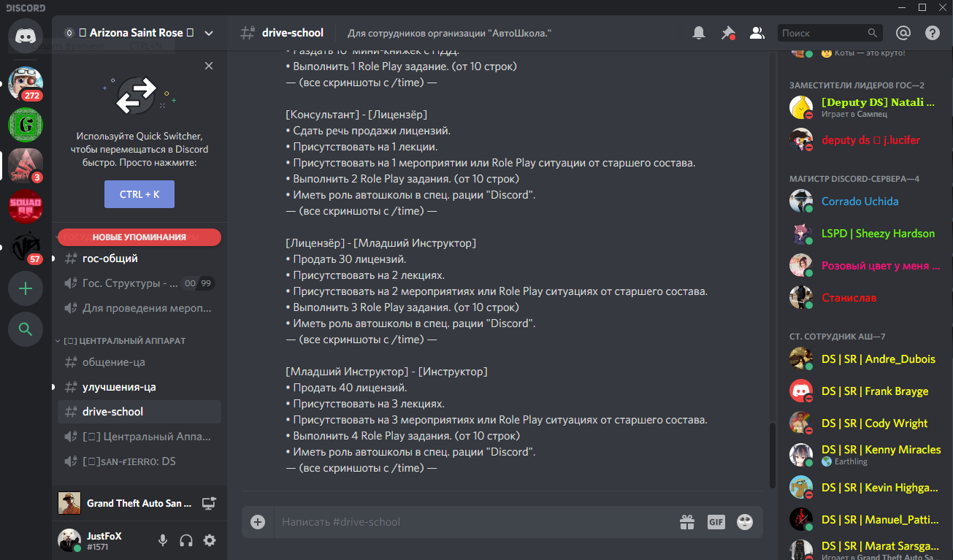Click the CTRL + K button

coord(139,194)
